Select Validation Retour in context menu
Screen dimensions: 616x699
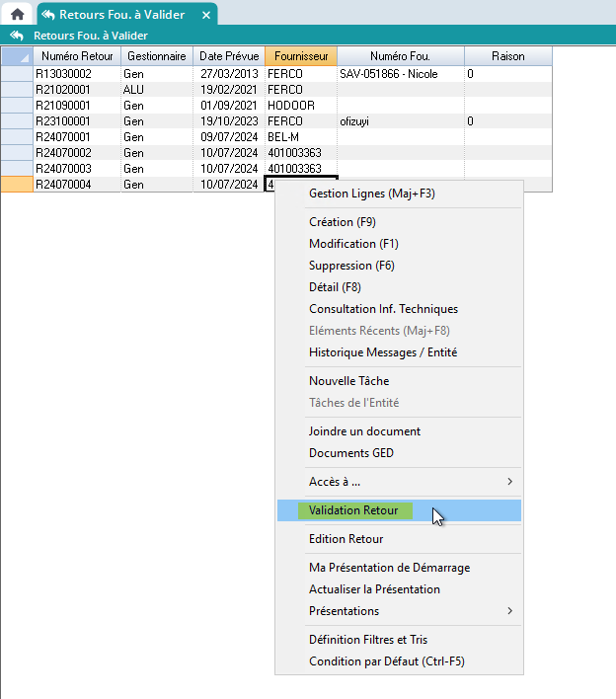[x=353, y=510]
